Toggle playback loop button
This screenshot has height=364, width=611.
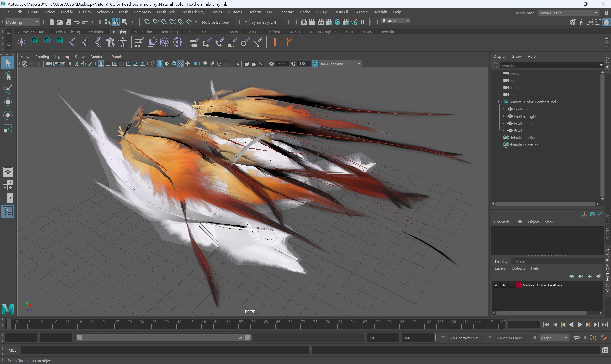(577, 338)
